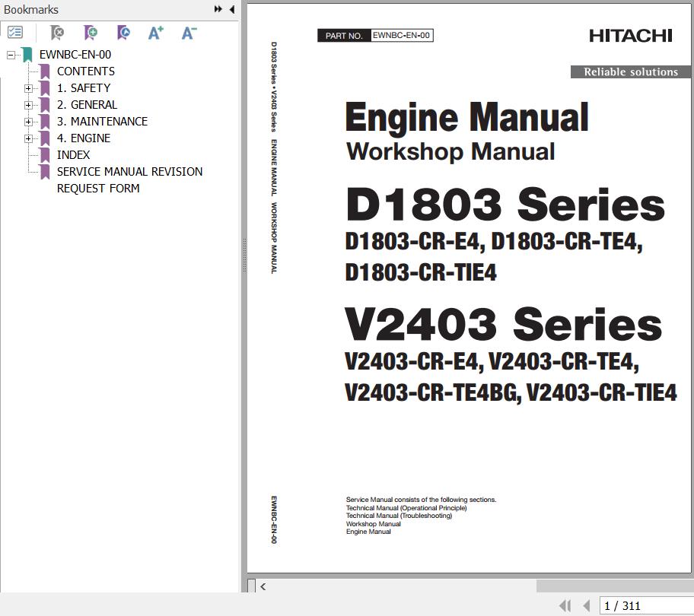Click the find current bookmark icon
Viewport: 694px width, 616px height.
(x=123, y=32)
